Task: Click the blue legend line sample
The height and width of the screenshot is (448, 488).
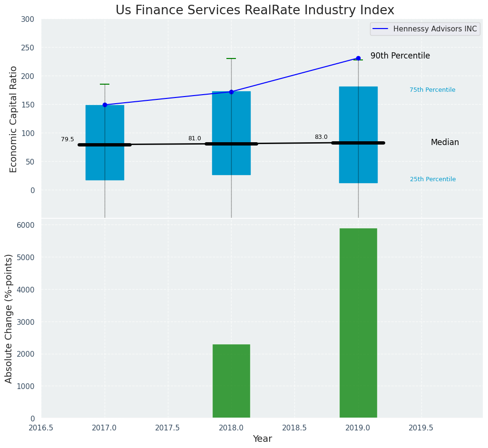Action: click(381, 29)
